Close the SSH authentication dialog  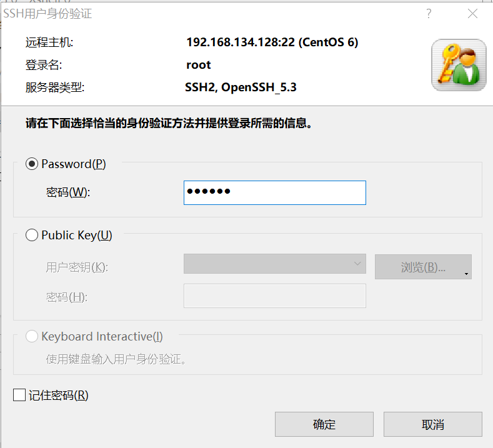pos(472,14)
